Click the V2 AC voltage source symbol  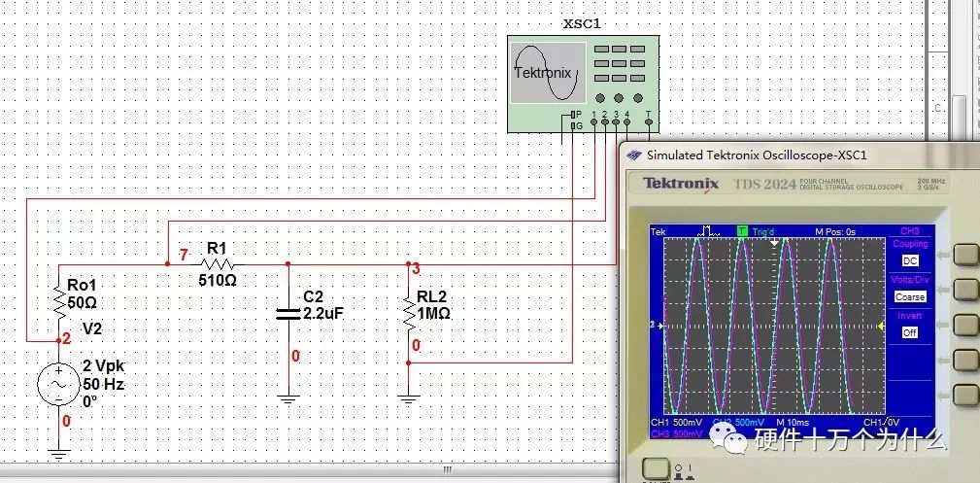tap(58, 384)
